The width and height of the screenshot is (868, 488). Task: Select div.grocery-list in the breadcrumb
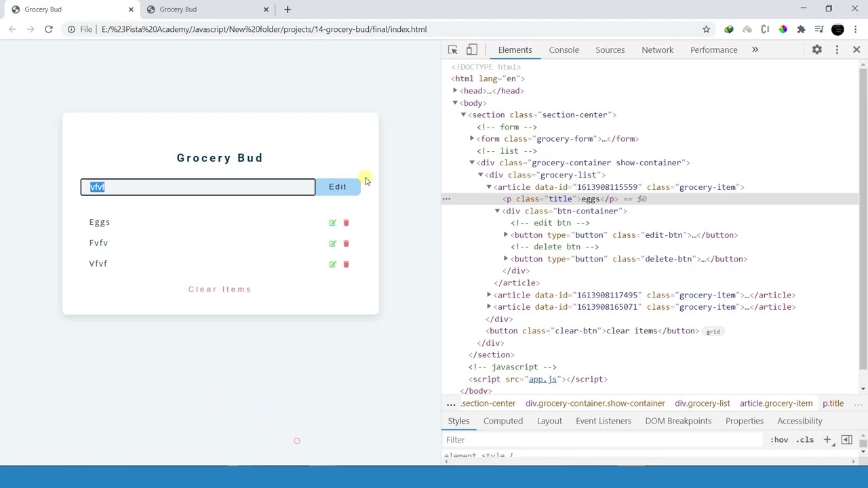coord(703,403)
